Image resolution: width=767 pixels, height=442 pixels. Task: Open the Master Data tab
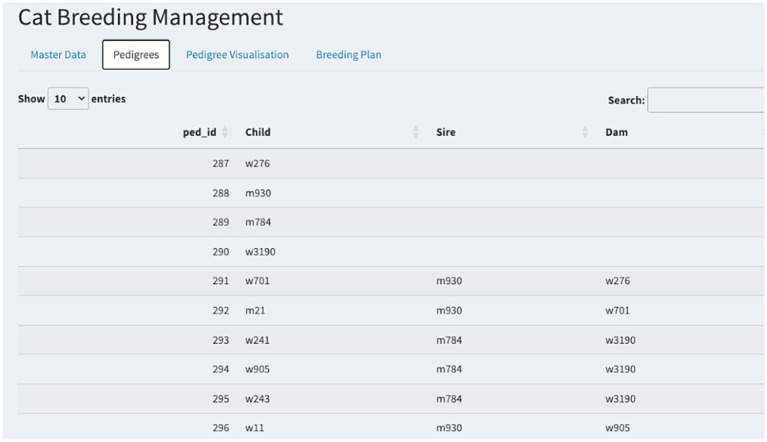[x=58, y=55]
